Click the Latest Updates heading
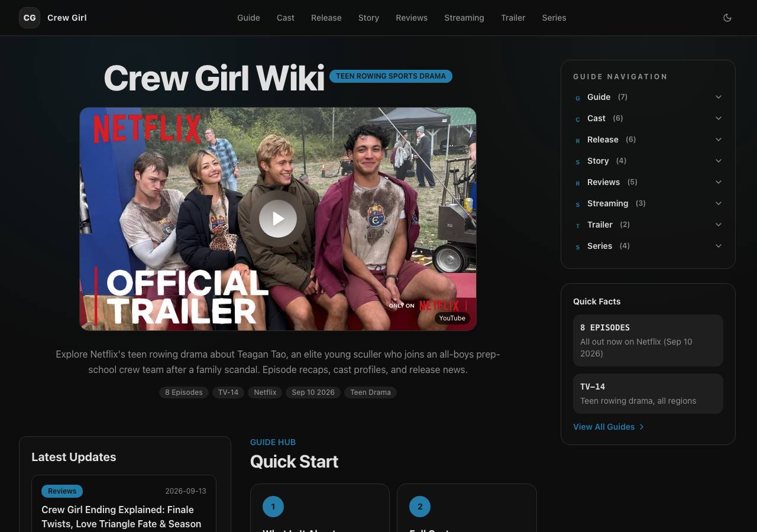This screenshot has width=757, height=532. click(74, 457)
